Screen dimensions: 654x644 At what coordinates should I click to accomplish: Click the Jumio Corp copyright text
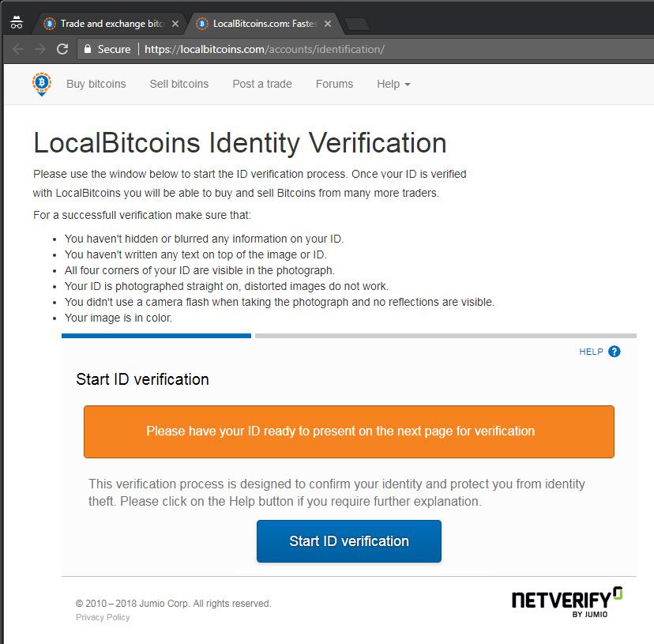pos(173,604)
